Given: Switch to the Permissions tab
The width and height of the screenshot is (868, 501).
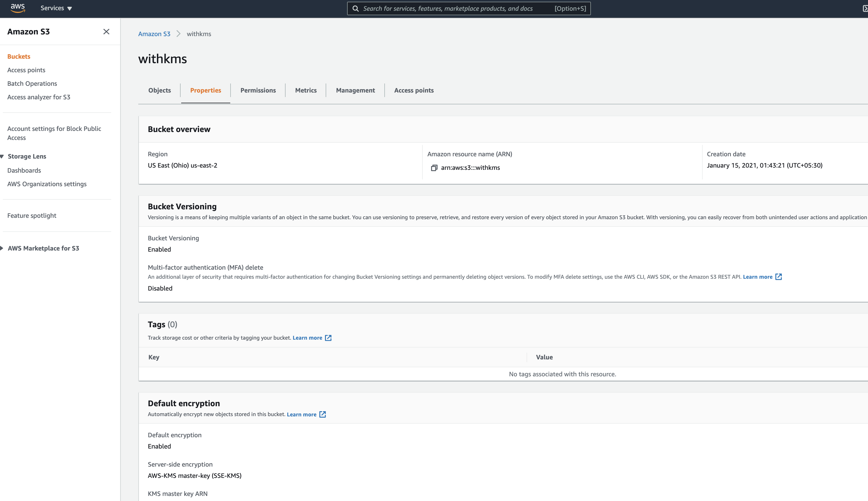Looking at the screenshot, I should click(x=258, y=91).
